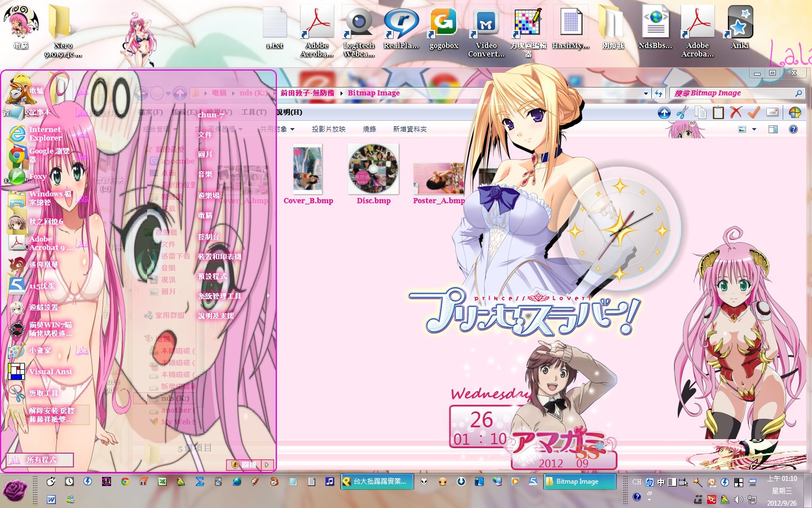Click the 投影片放映 slideshow button
Viewport: 812px width, 508px height.
tap(330, 129)
